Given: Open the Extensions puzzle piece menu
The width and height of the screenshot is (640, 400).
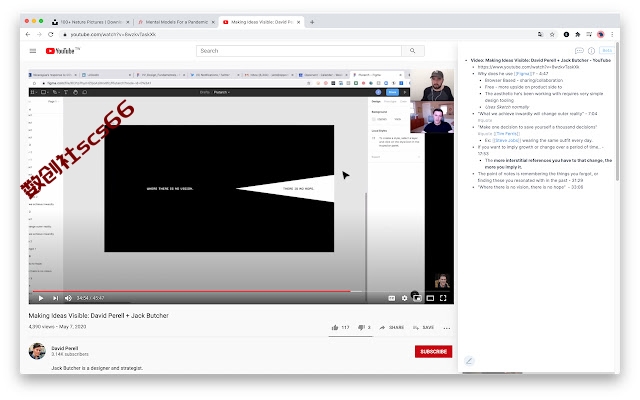Looking at the screenshot, I should pos(578,35).
